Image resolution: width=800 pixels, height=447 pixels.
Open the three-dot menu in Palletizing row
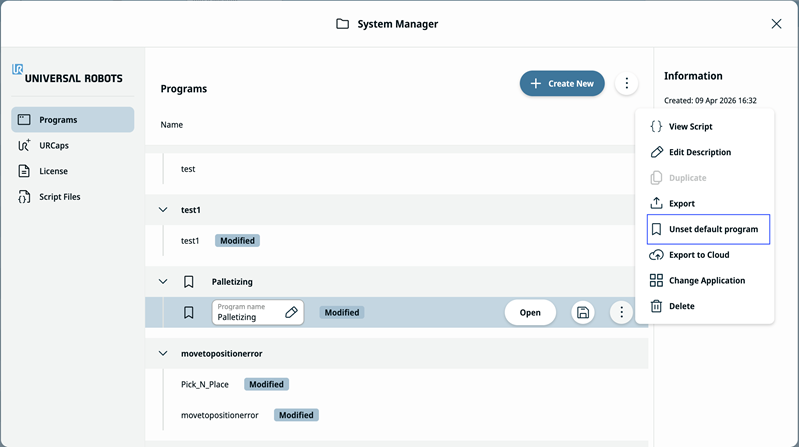[x=621, y=312]
